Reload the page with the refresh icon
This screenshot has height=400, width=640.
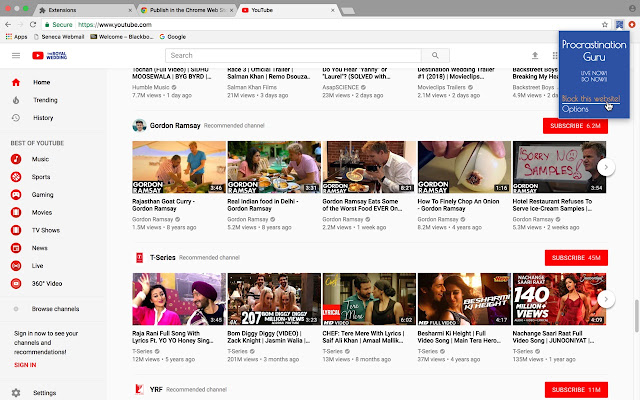(33, 24)
